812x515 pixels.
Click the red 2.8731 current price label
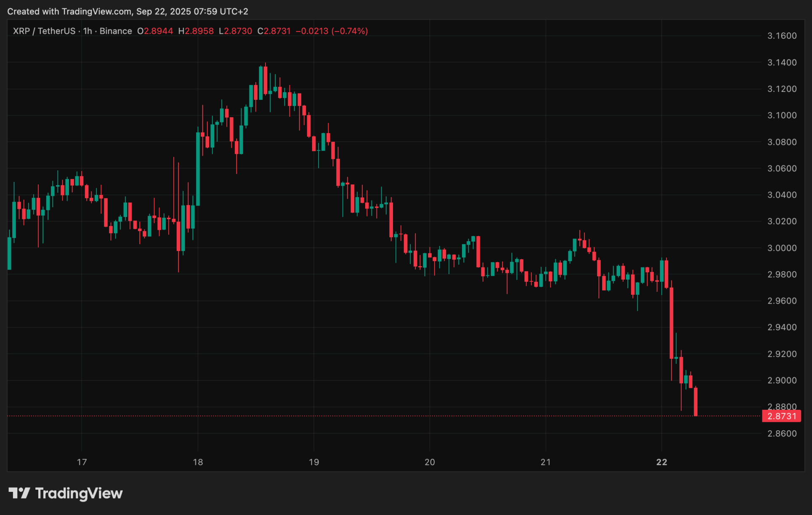pyautogui.click(x=781, y=416)
